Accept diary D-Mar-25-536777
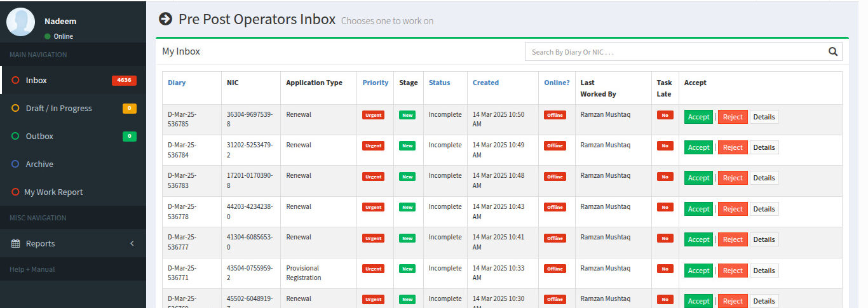The width and height of the screenshot is (868, 308). tap(698, 239)
